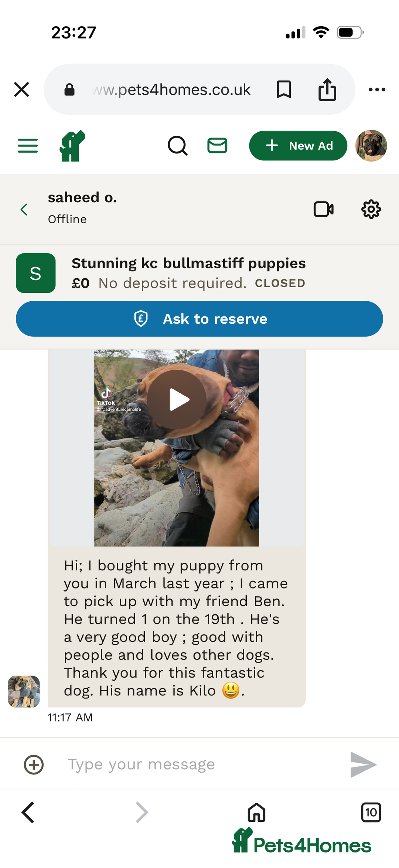Image resolution: width=399 pixels, height=868 pixels.
Task: Go to Pets4Homes home via the logo
Action: point(72,146)
